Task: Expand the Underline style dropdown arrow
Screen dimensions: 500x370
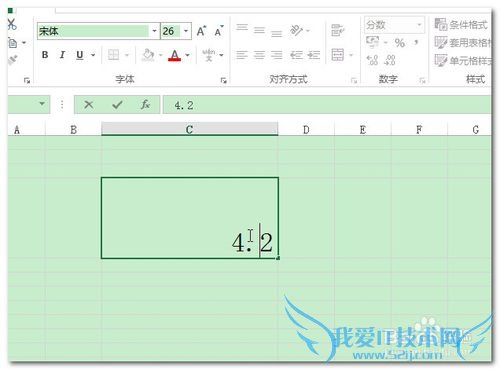Action: pyautogui.click(x=93, y=55)
